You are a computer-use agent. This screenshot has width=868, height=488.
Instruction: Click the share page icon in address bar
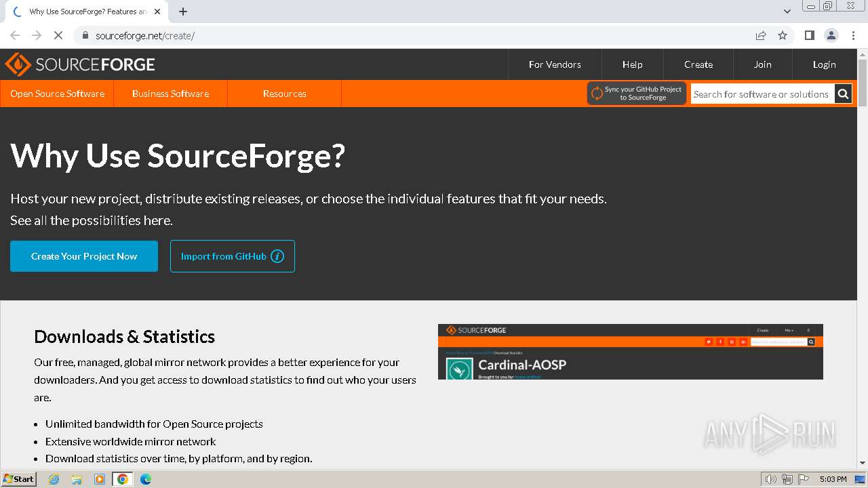[x=761, y=35]
